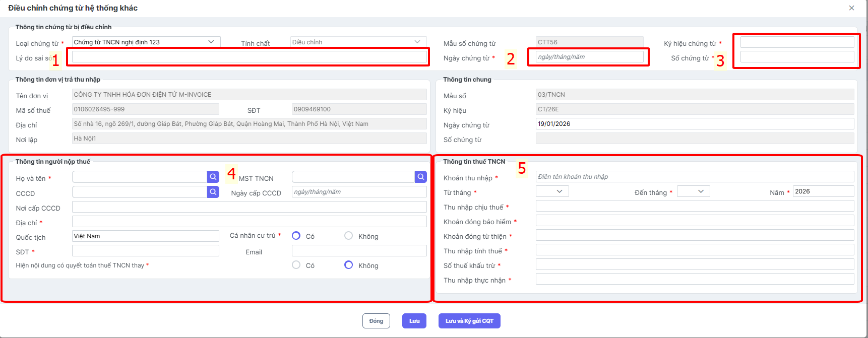
Task: Expand the Đến tháng dropdown
Action: pyautogui.click(x=694, y=191)
